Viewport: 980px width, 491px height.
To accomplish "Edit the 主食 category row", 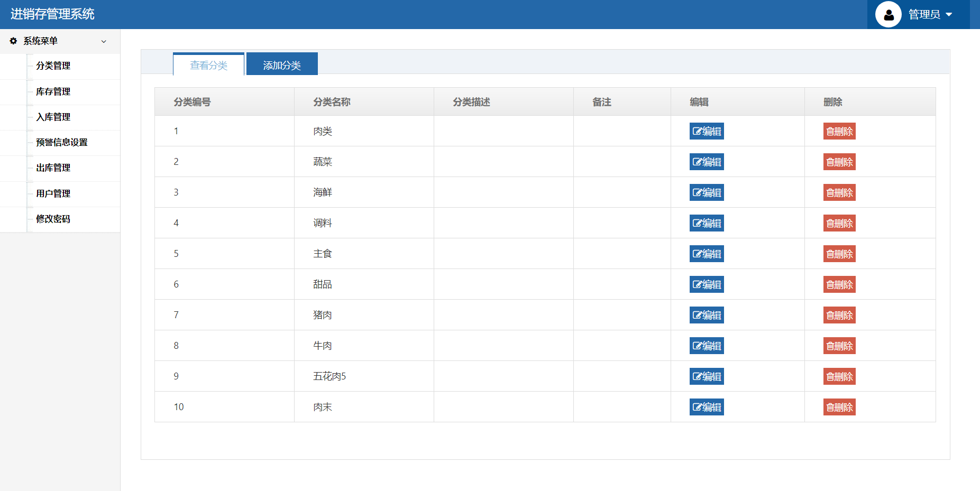I will (x=707, y=254).
